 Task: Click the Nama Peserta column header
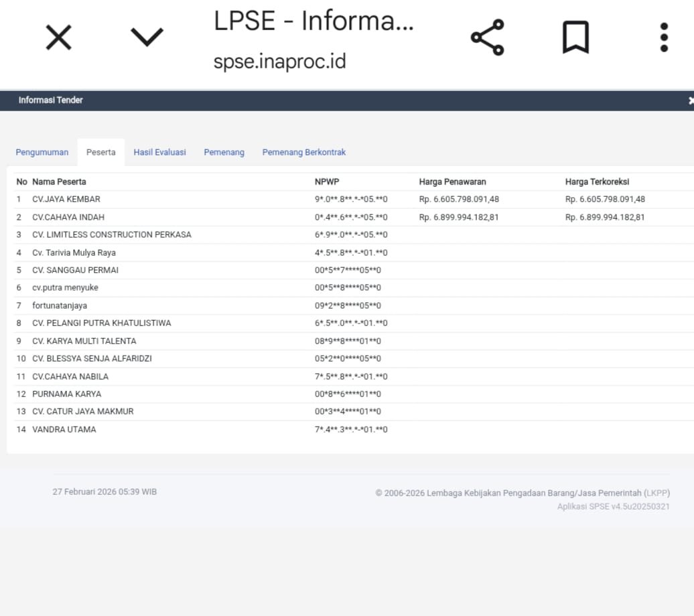click(59, 181)
